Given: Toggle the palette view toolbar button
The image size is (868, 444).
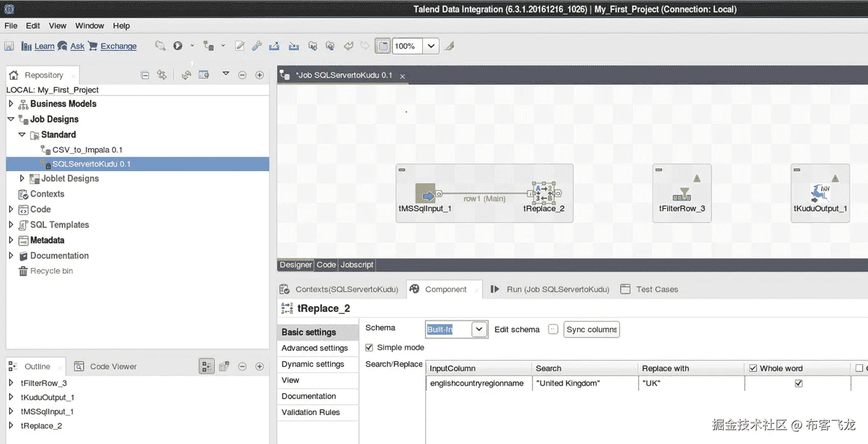Looking at the screenshot, I should click(383, 46).
